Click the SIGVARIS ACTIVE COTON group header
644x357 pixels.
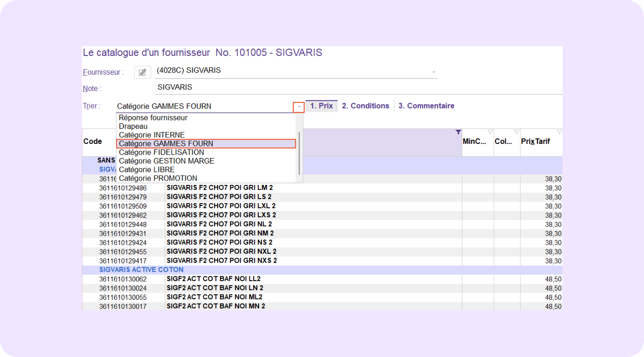(x=141, y=270)
